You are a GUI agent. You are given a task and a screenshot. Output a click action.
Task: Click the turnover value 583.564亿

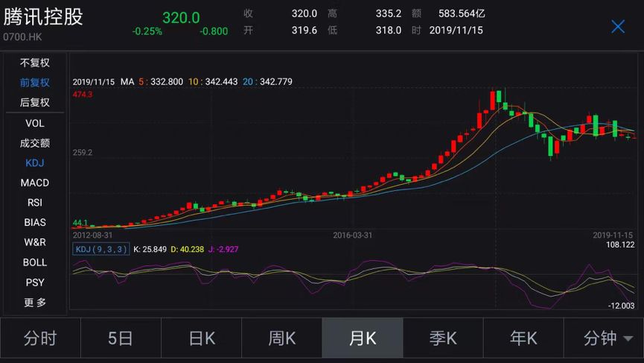coord(462,13)
